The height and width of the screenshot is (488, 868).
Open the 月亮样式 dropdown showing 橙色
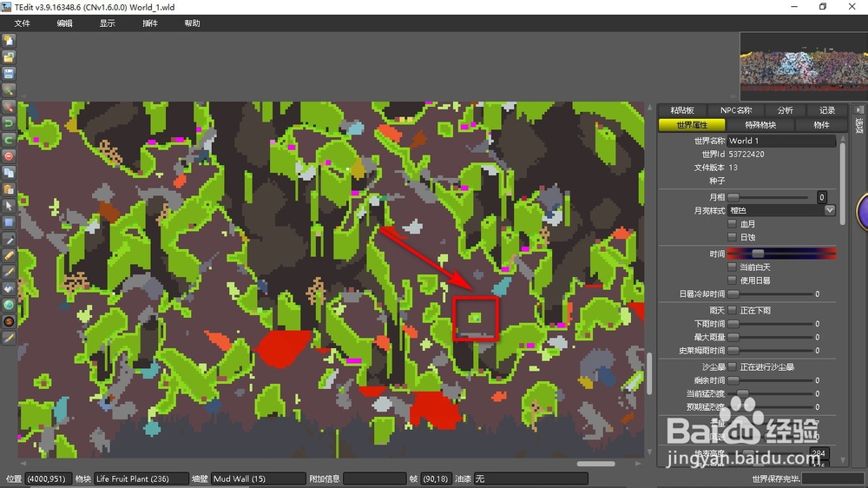coord(782,210)
